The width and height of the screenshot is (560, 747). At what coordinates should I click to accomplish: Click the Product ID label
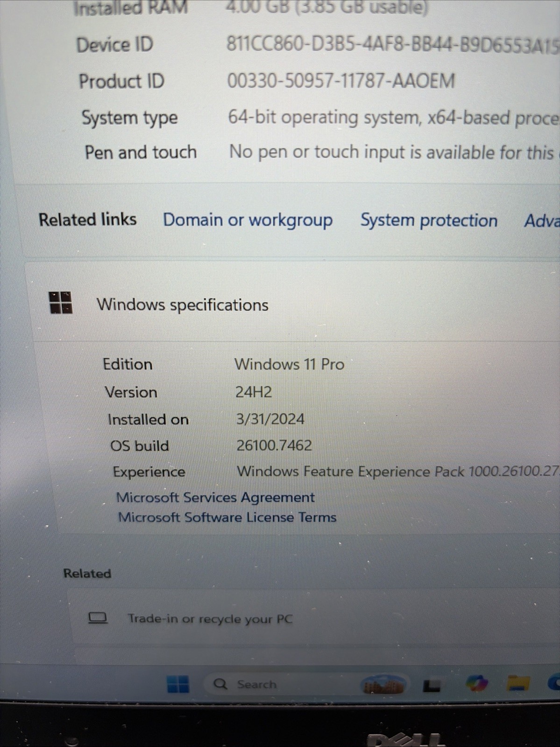pos(121,81)
